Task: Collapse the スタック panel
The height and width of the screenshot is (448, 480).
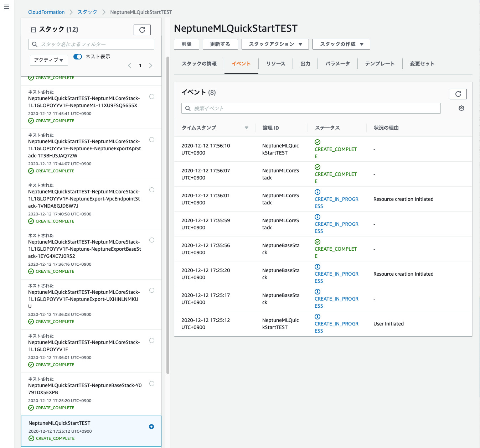Action: tap(33, 30)
